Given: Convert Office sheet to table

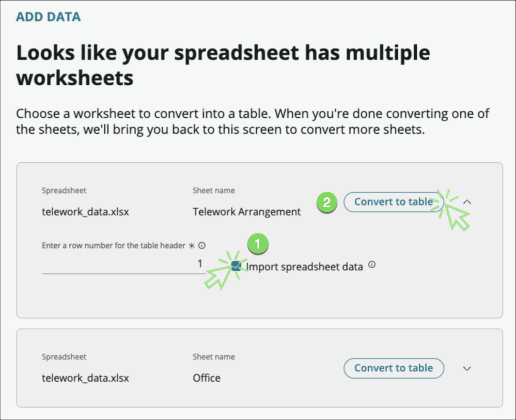Looking at the screenshot, I should click(x=393, y=368).
